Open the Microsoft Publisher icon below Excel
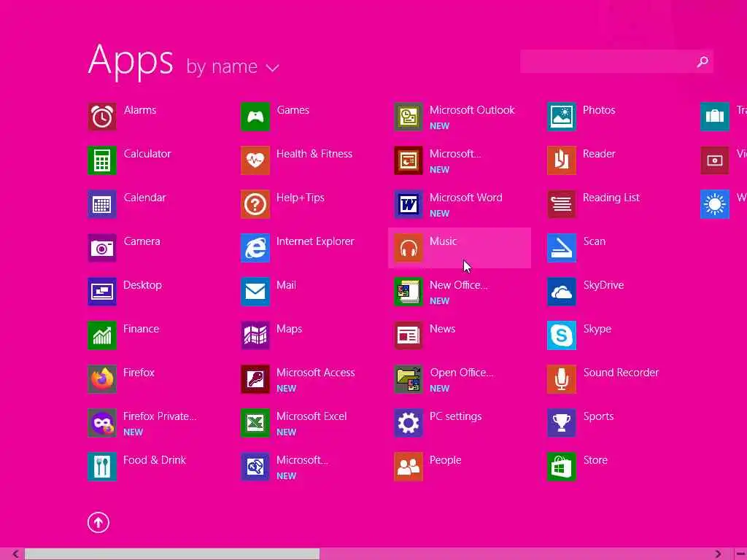 click(x=255, y=467)
